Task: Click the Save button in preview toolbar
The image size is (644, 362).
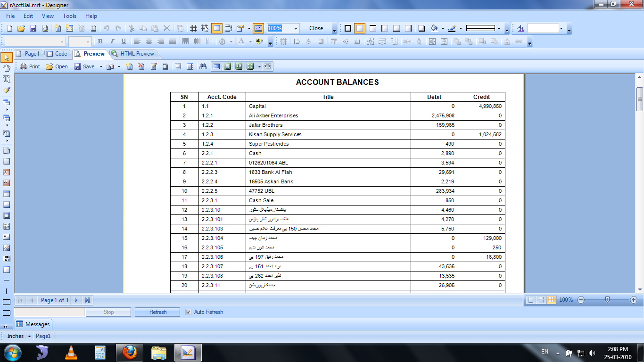Action: click(84, 66)
